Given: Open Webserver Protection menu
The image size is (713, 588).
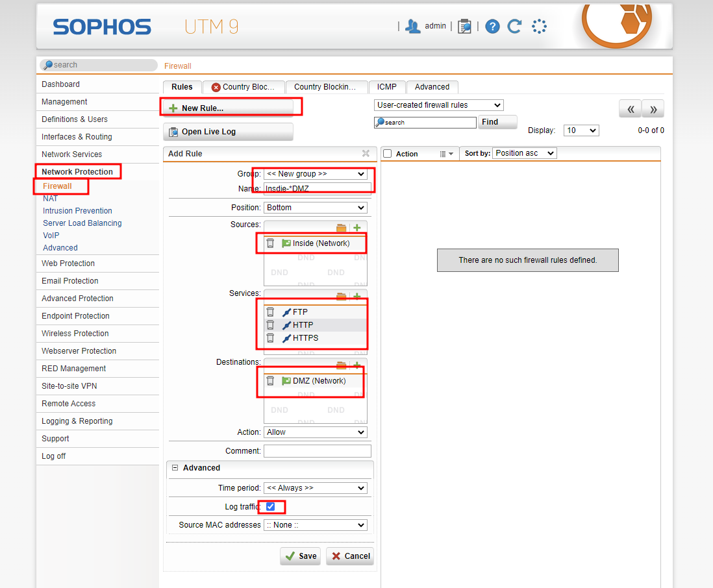Looking at the screenshot, I should [79, 351].
